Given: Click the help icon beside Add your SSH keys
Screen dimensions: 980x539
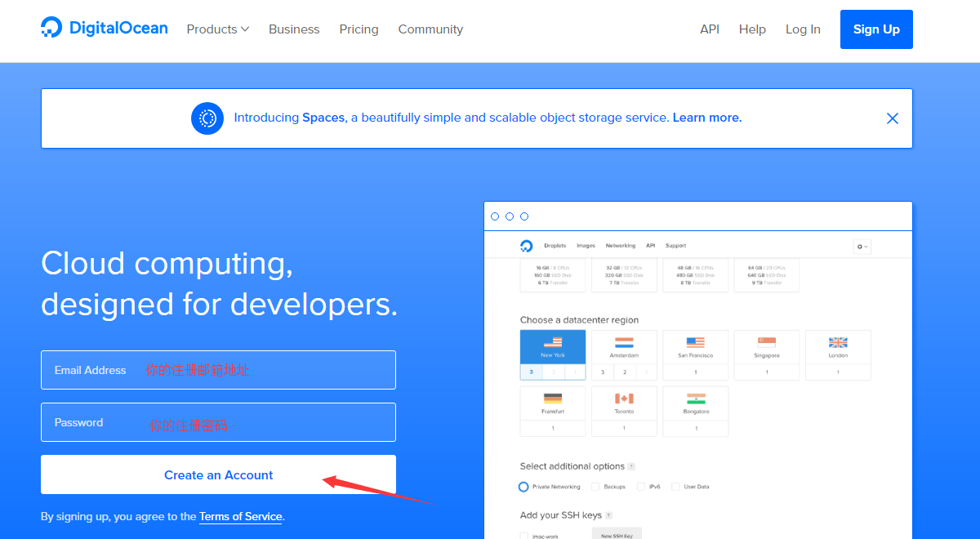Looking at the screenshot, I should point(608,515).
